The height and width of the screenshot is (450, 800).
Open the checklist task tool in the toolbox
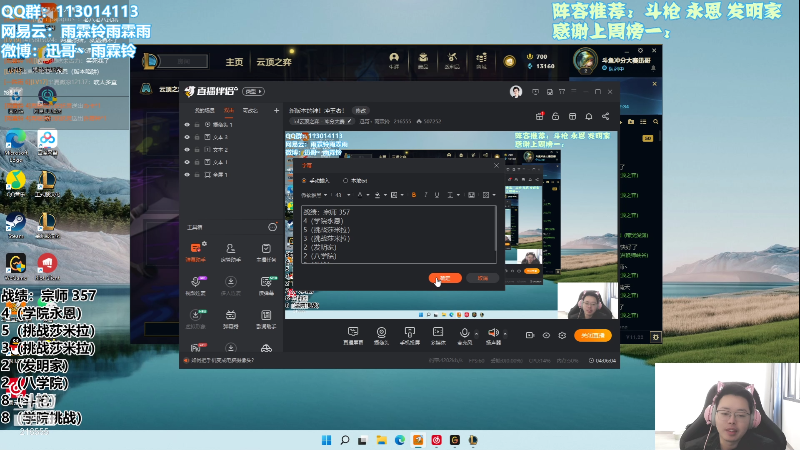(x=266, y=252)
